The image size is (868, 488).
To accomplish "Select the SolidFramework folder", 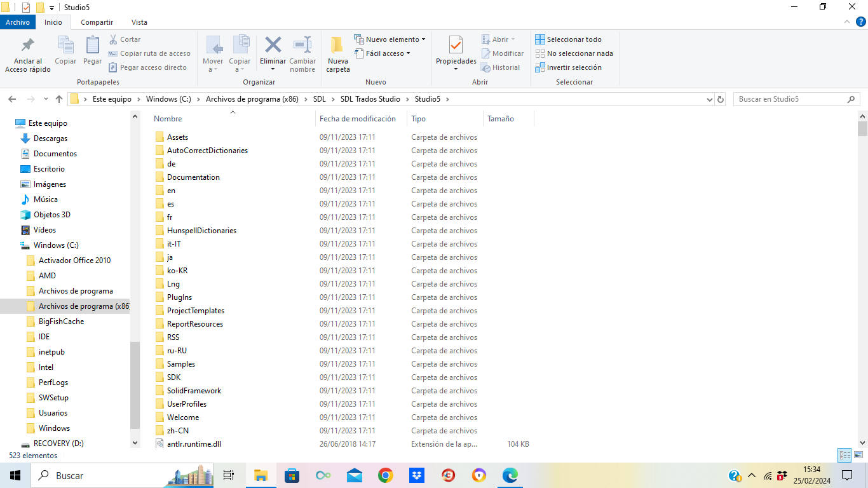I will pos(194,391).
